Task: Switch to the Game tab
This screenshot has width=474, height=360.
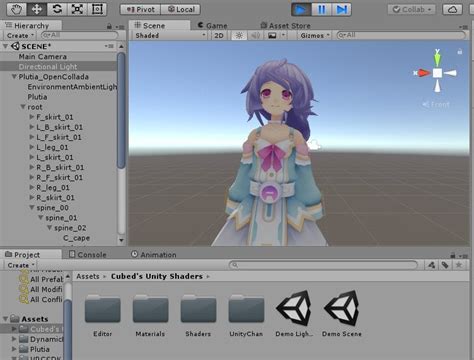Action: 213,26
